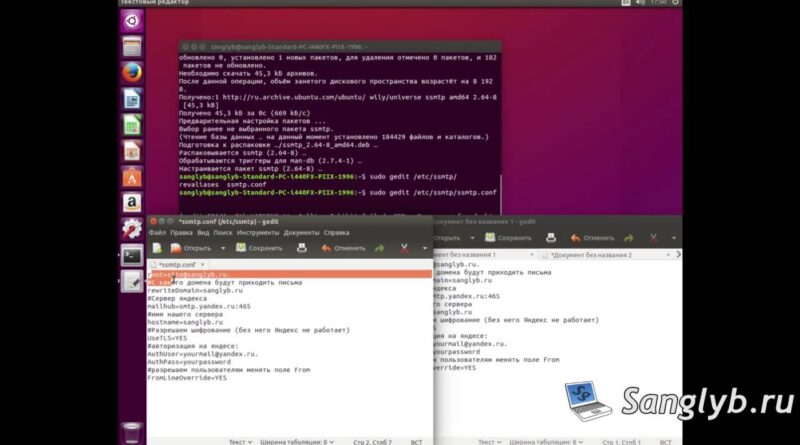Click the hostname=sanglyb.ru line

point(185,323)
